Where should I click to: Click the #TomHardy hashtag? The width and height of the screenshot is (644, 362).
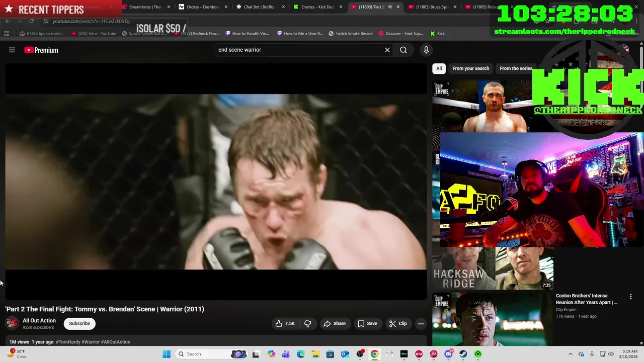point(67,342)
